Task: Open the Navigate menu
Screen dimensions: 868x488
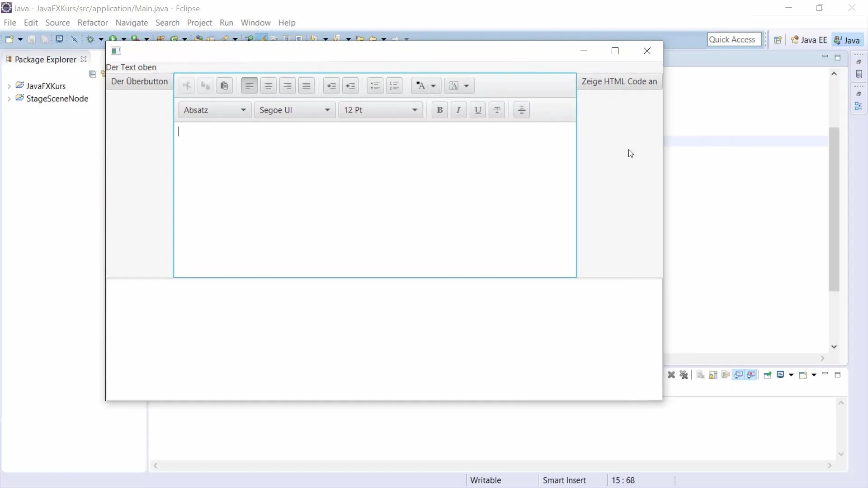Action: 132,23
